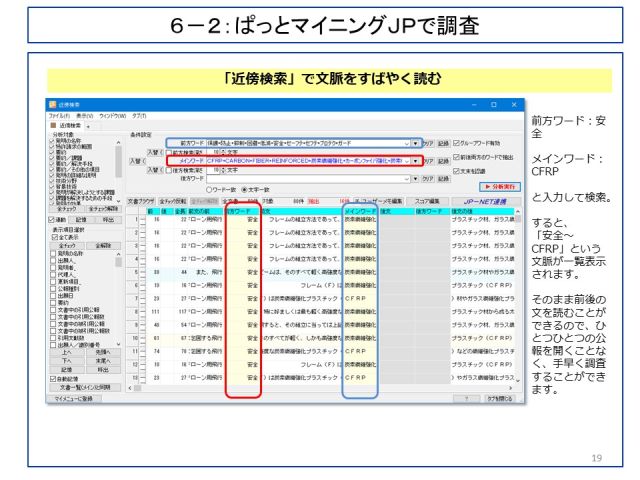640x480 pixels.
Task: Toggle the 連動 checkbox
Action: coord(51,220)
